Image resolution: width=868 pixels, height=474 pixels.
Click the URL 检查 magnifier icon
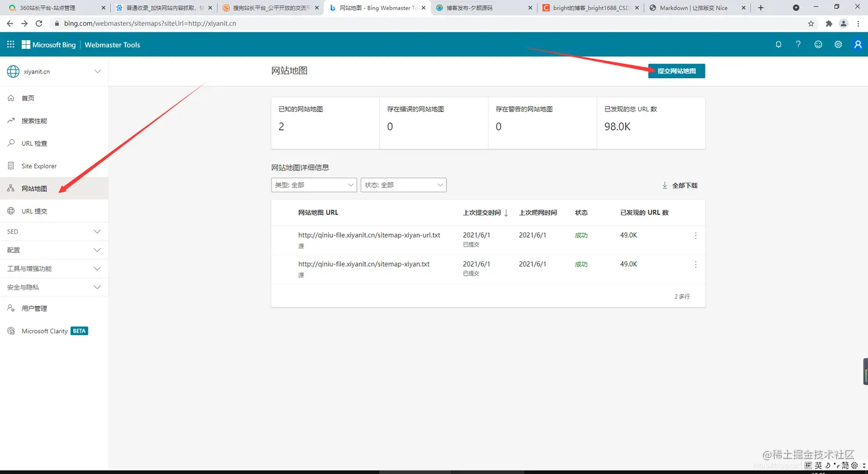11,143
